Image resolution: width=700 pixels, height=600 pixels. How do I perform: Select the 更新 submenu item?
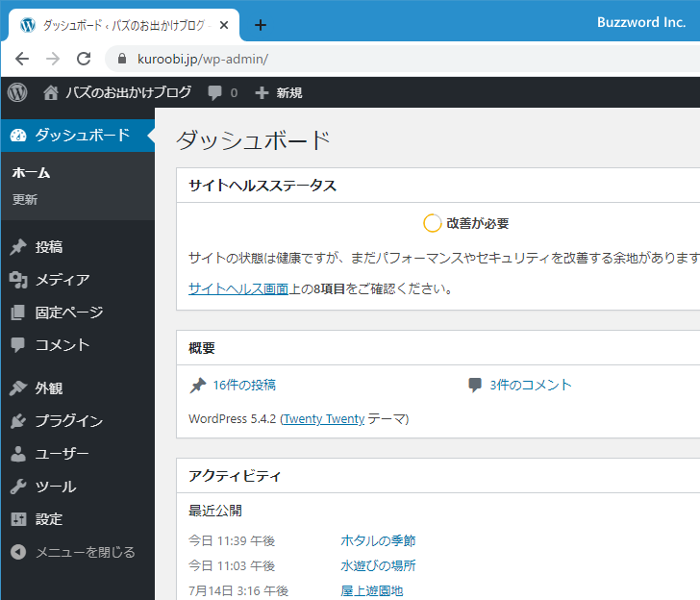pos(25,200)
